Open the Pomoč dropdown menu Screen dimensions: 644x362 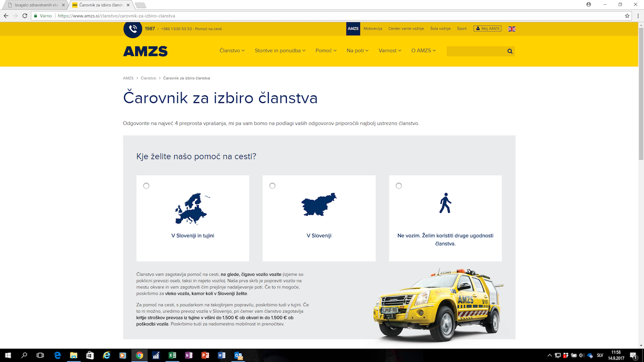click(326, 51)
